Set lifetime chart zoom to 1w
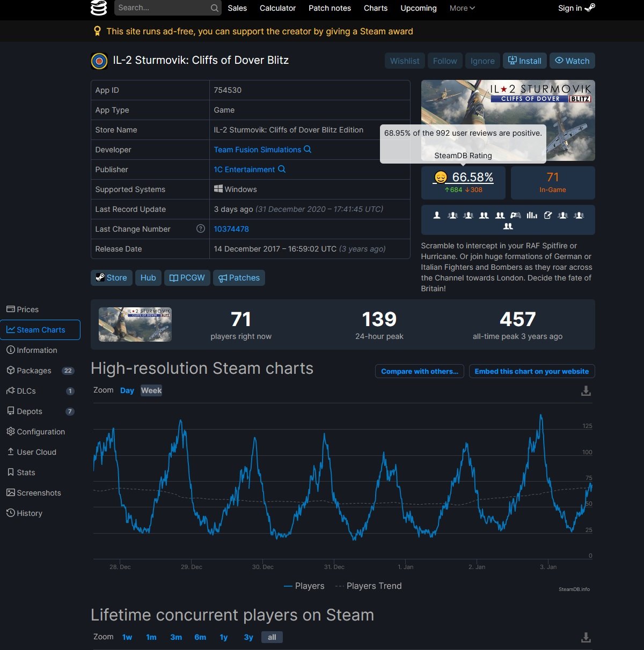644x650 pixels. (127, 637)
